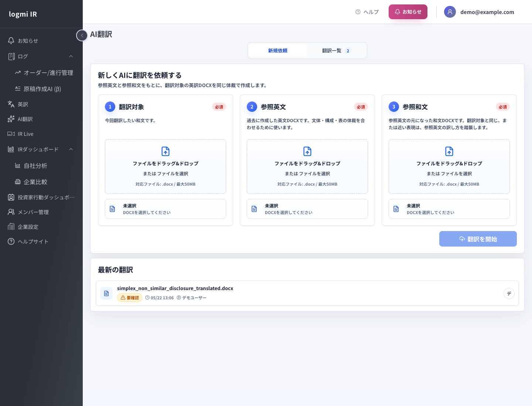Click 必須 badge on 参照和文 card
This screenshot has height=406, width=532.
[503, 107]
